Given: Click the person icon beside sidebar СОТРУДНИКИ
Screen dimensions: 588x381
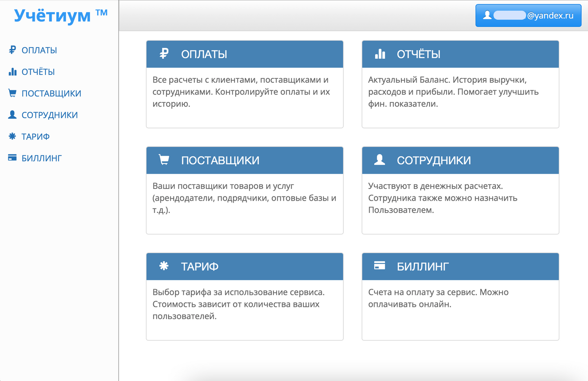Looking at the screenshot, I should [x=13, y=114].
